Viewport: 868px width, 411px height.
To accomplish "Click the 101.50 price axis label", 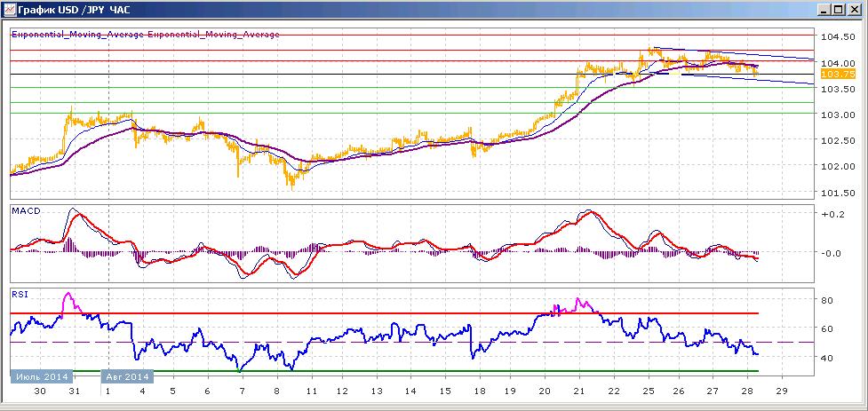I will pos(836,193).
